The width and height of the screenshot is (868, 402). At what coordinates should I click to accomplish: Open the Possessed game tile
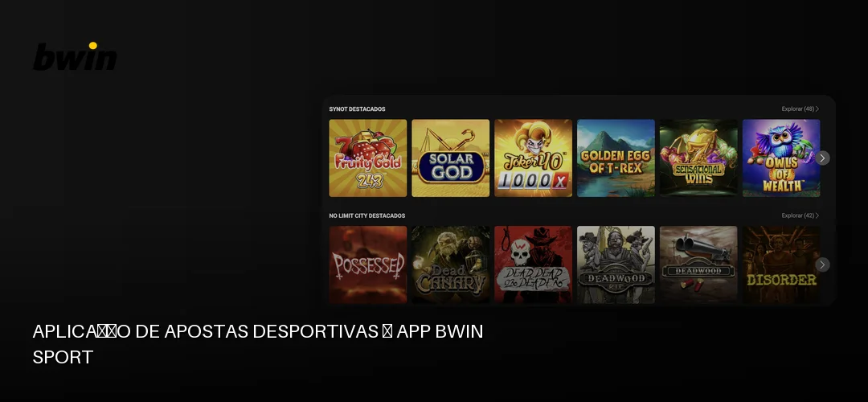point(367,265)
